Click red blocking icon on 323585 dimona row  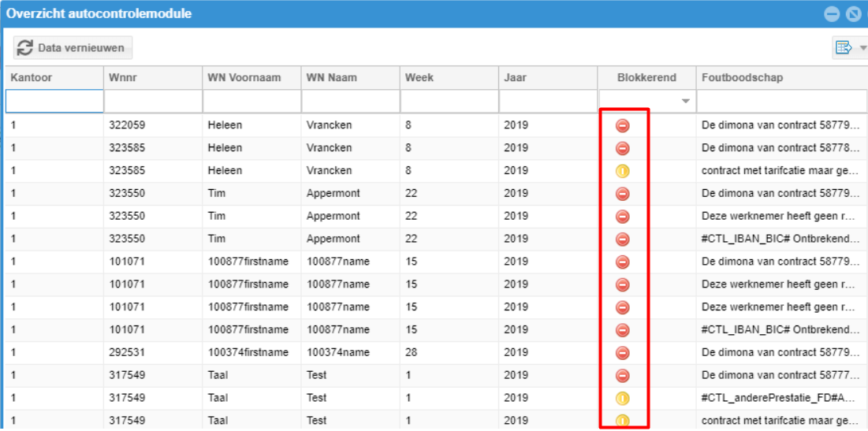tap(623, 148)
